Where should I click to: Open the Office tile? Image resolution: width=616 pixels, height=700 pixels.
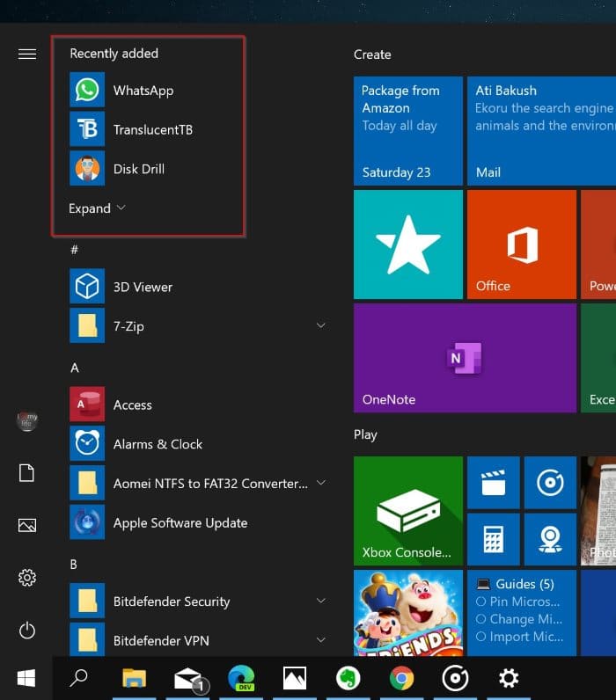tap(522, 244)
